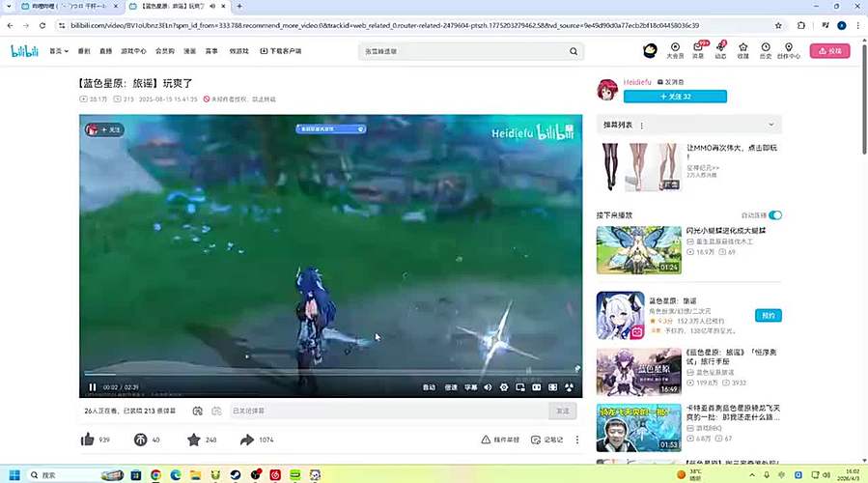Click the search magnifier icon
Screen dimensions: 868x483
coord(574,51)
